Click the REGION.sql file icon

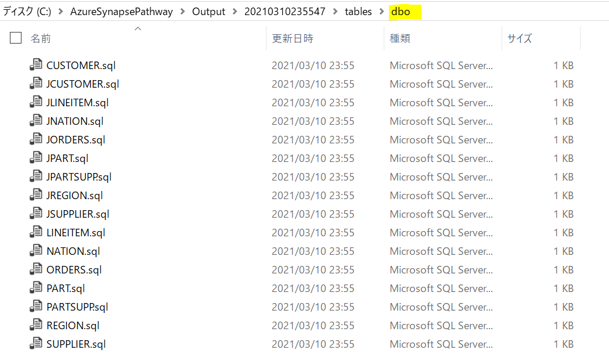36,325
